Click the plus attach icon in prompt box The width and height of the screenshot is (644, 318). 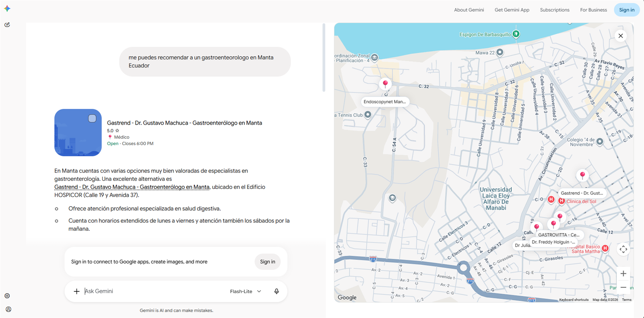(76, 291)
